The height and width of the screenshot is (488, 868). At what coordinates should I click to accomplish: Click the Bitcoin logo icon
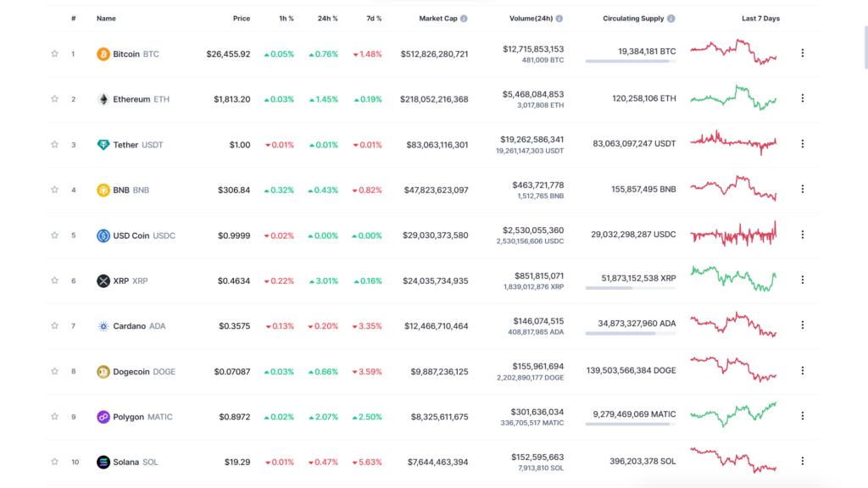103,54
